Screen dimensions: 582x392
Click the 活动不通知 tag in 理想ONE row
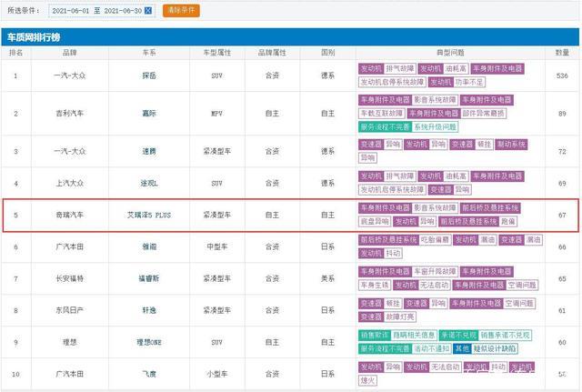coord(431,349)
